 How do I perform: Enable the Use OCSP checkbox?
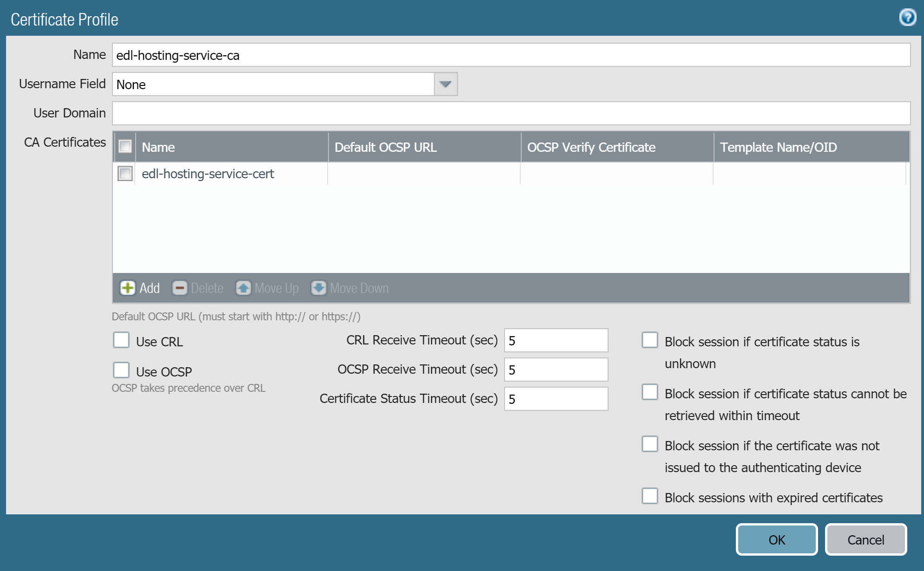[x=121, y=370]
